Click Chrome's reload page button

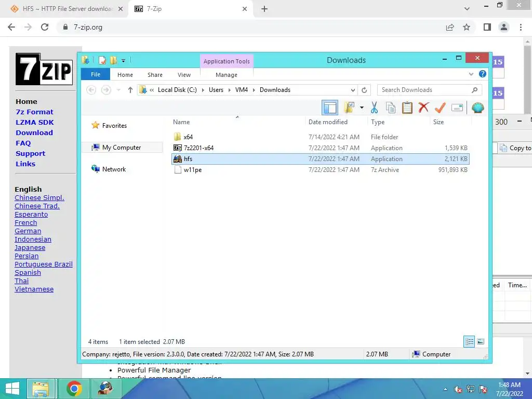point(45,27)
